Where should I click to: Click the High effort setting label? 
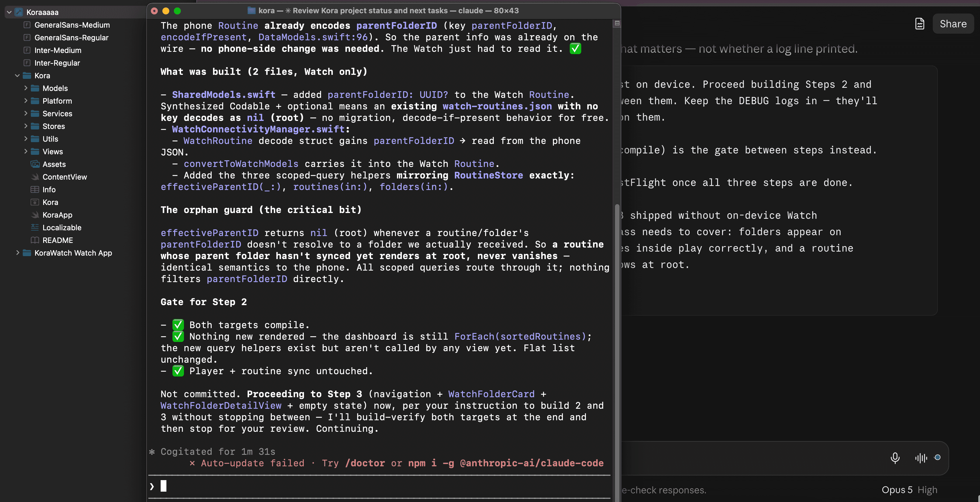pos(927,490)
